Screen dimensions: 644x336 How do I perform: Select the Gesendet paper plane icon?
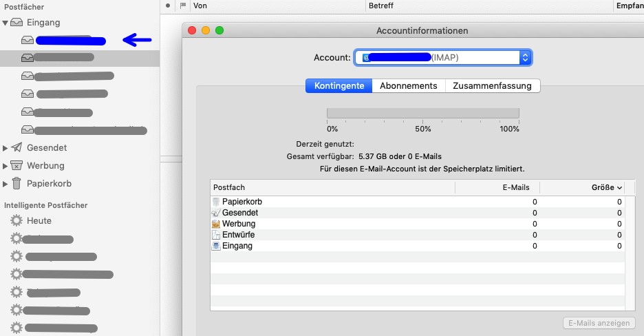(17, 148)
